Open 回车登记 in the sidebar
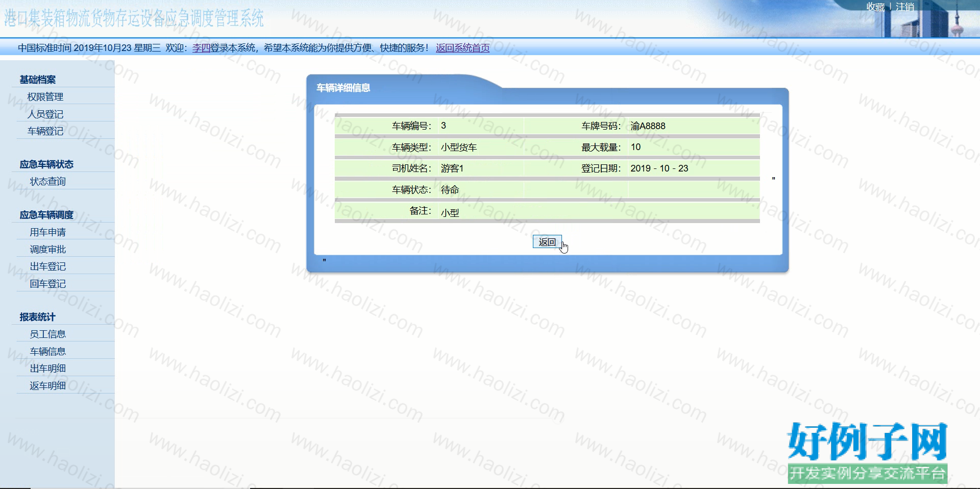The image size is (980, 489). coord(47,284)
